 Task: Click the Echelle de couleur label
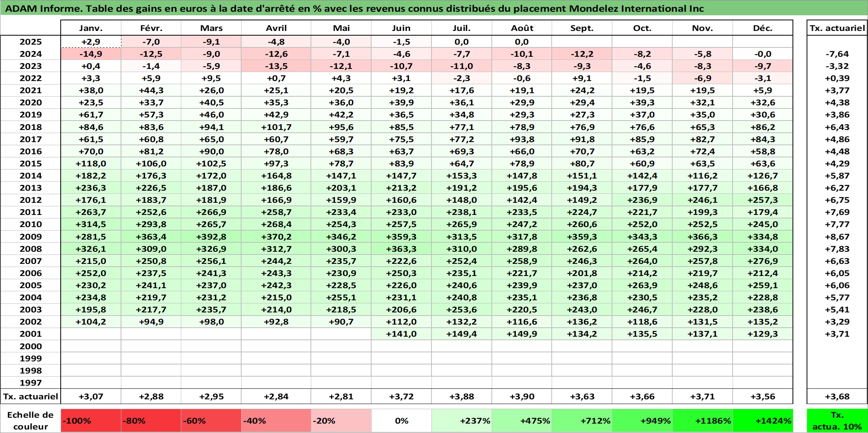point(31,421)
